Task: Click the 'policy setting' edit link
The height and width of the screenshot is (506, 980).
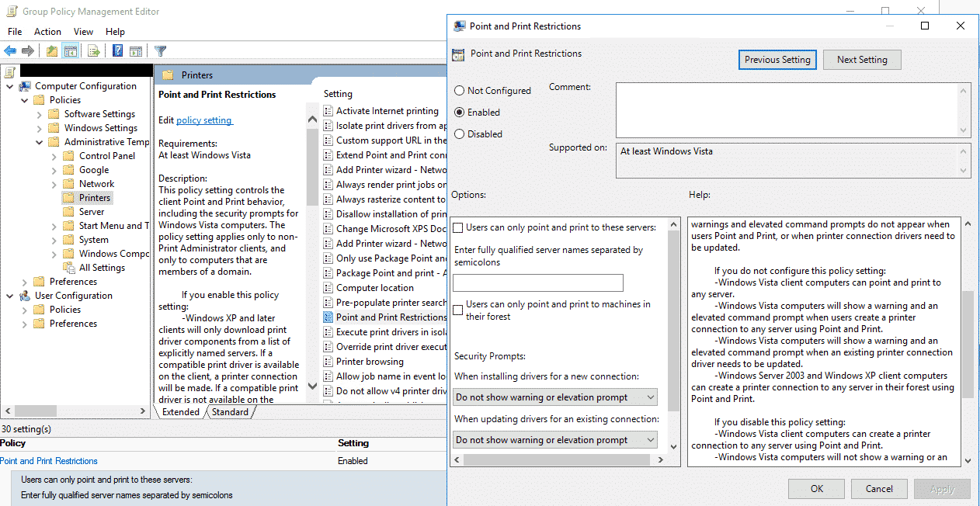Action: coord(203,120)
